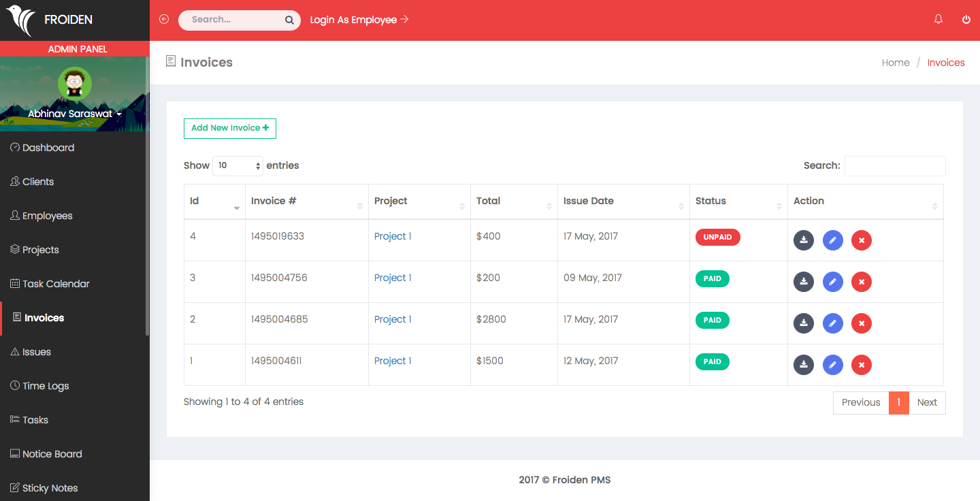Delete the invoice with Id 1
This screenshot has width=980, height=501.
click(x=861, y=365)
